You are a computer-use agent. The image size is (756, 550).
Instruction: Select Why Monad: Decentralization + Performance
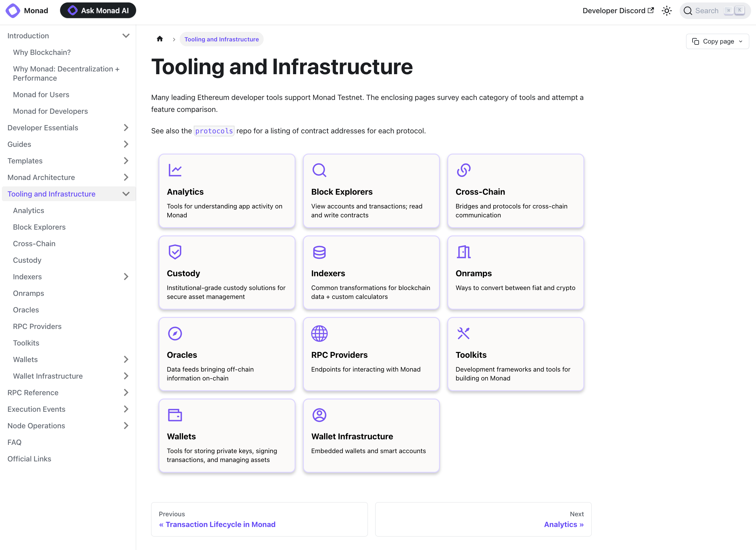[x=66, y=73]
